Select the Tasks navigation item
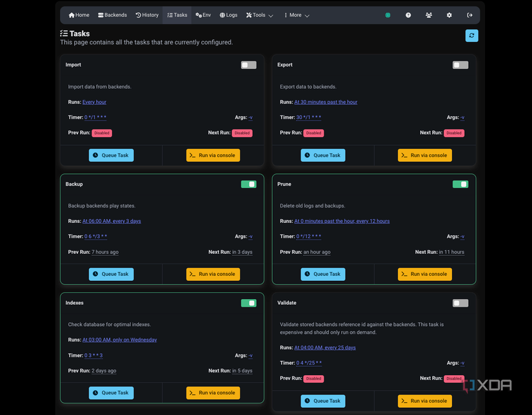The width and height of the screenshot is (532, 415). pos(177,14)
